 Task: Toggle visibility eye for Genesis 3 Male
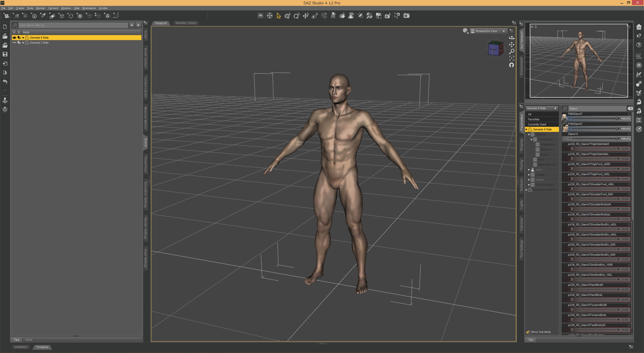point(14,43)
